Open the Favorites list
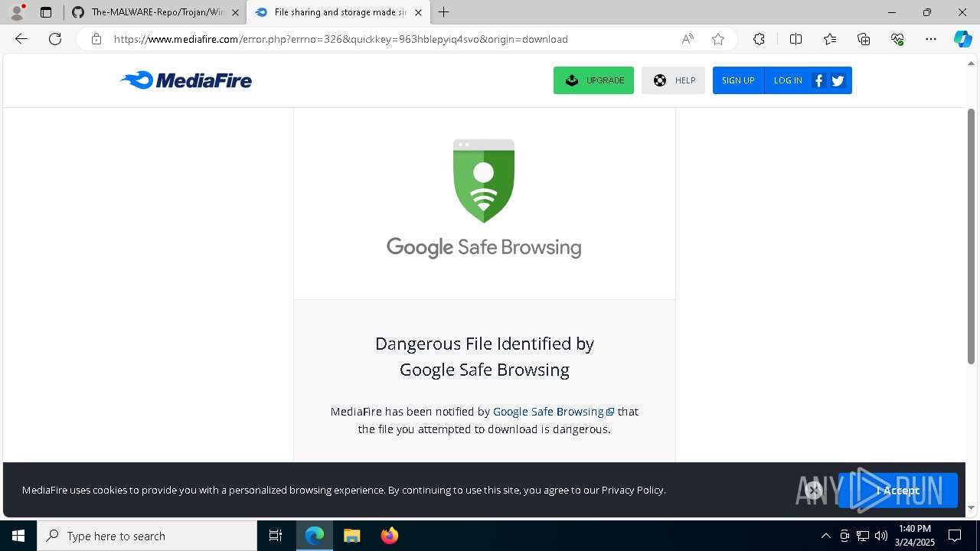Image resolution: width=980 pixels, height=551 pixels. click(830, 39)
